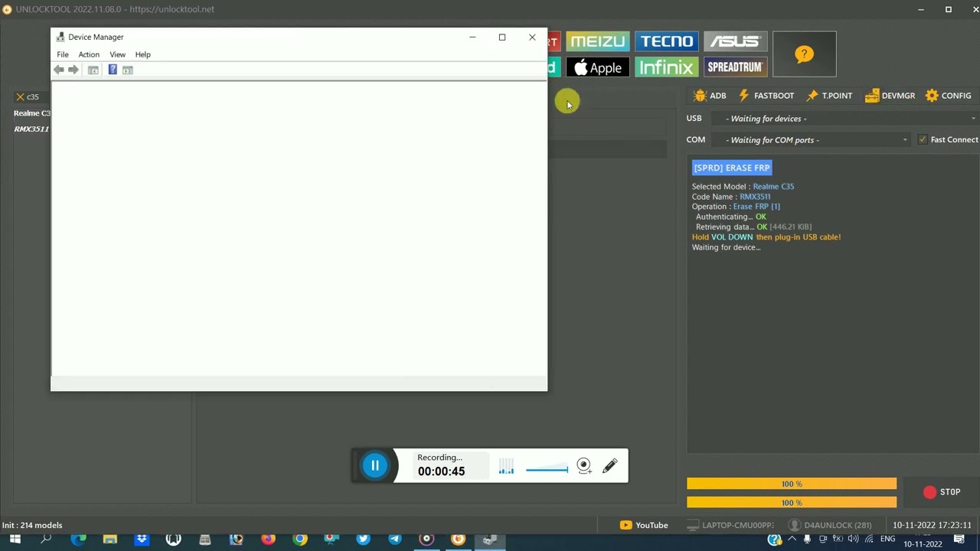Open Telegram from the taskbar
Screen dimensions: 980x551
click(394, 540)
